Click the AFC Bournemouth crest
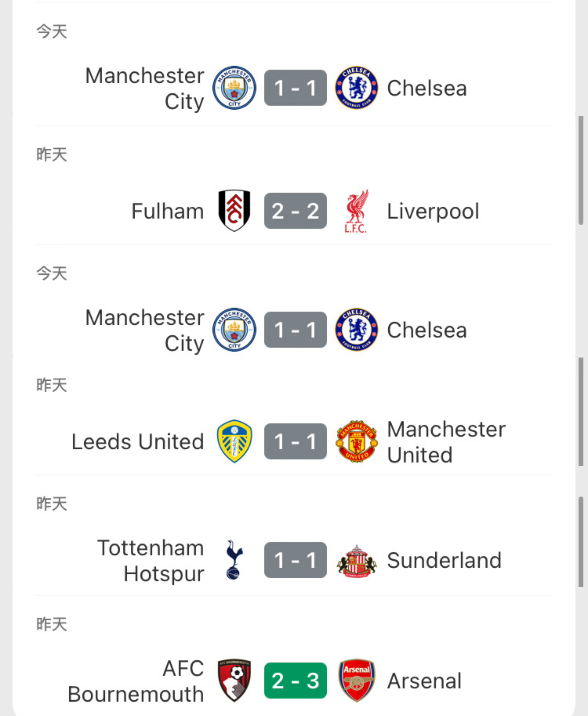Viewport: 588px width, 716px height. (x=234, y=680)
